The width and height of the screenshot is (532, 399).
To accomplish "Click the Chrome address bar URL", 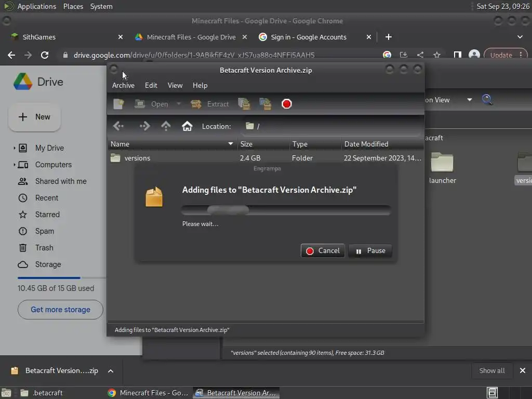I will (x=194, y=55).
